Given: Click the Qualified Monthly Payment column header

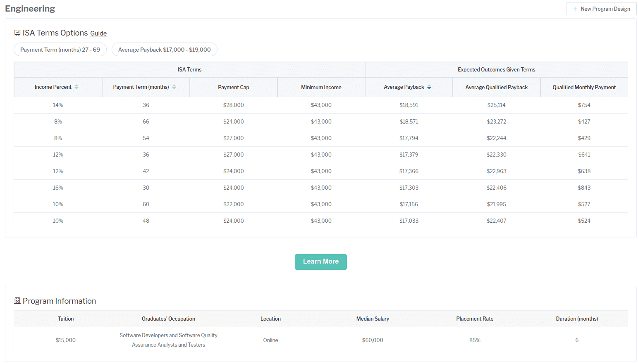Looking at the screenshot, I should point(584,88).
